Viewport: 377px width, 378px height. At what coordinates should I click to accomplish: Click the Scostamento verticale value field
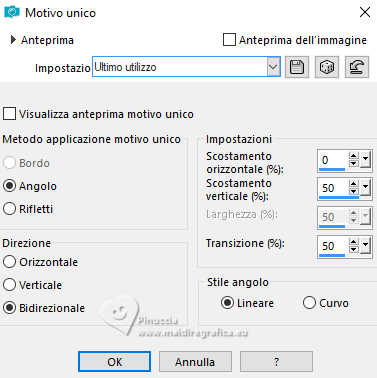(333, 188)
